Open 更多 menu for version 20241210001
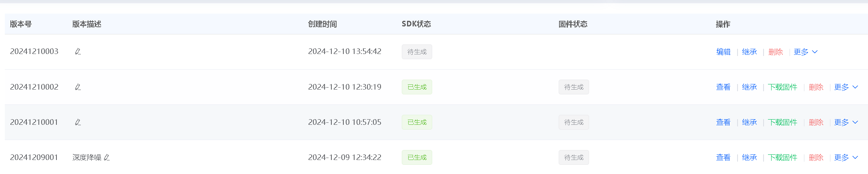The height and width of the screenshot is (174, 868). (846, 122)
